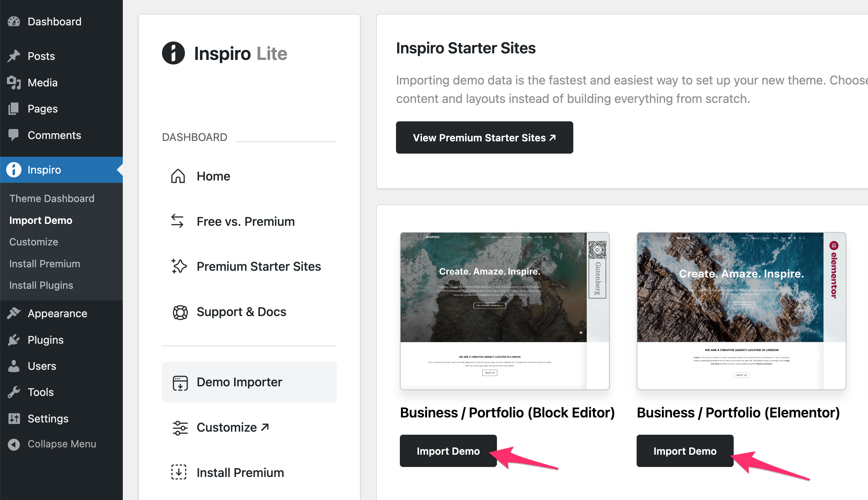Select the Comments speech-bubble icon
Screen dimensions: 868x500
click(x=14, y=135)
